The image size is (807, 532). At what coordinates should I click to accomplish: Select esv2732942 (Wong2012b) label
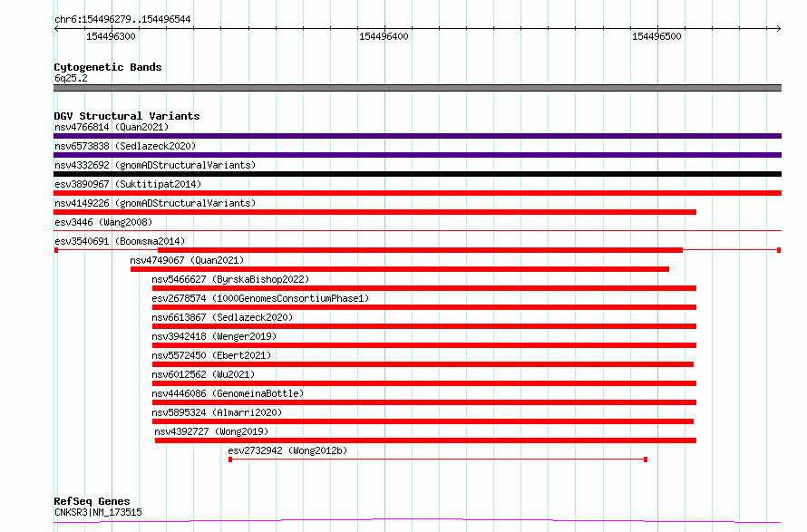[287, 450]
